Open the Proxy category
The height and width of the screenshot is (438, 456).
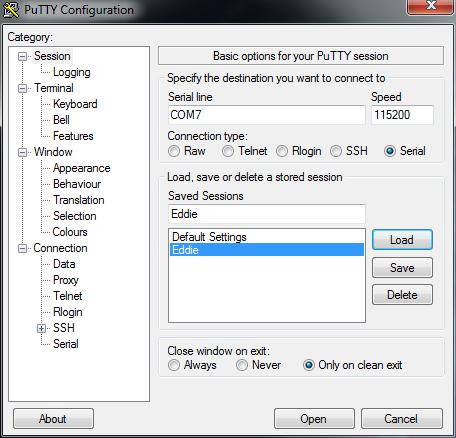(x=66, y=280)
